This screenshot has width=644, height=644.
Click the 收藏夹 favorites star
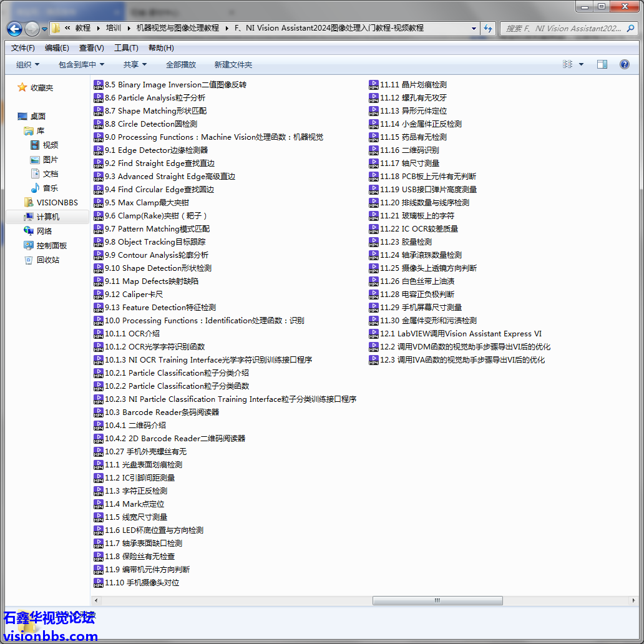(x=22, y=87)
